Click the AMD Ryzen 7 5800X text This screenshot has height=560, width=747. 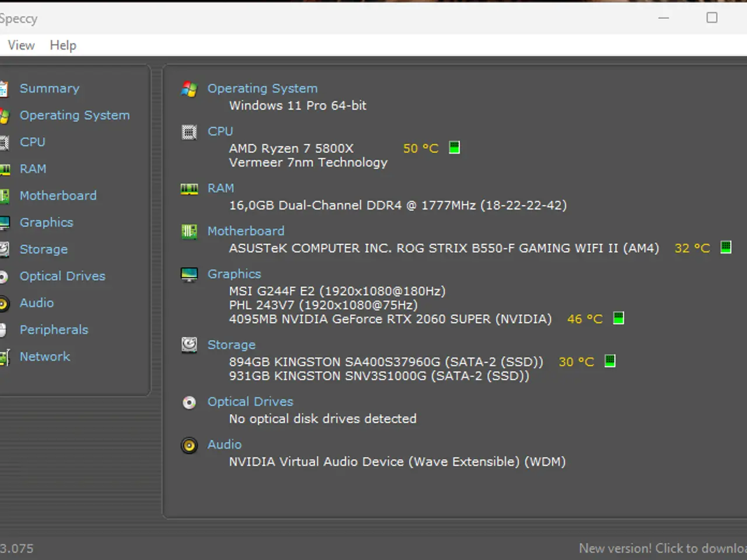click(291, 149)
